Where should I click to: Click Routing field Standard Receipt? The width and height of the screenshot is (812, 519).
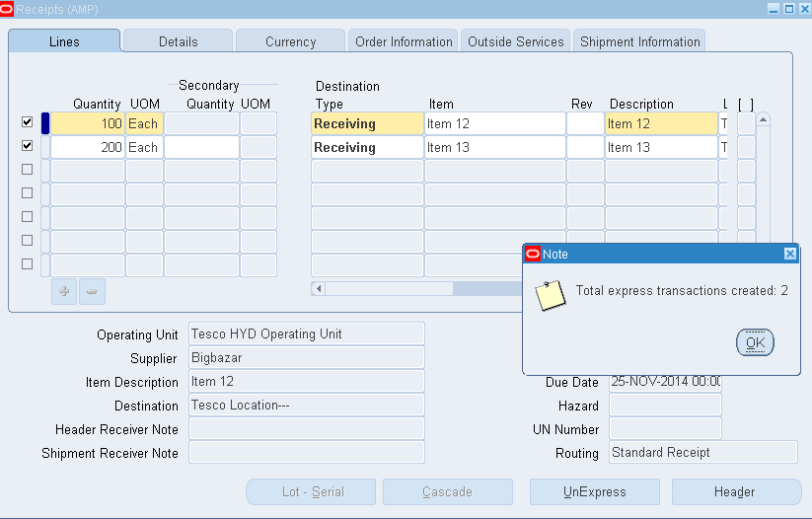[703, 453]
